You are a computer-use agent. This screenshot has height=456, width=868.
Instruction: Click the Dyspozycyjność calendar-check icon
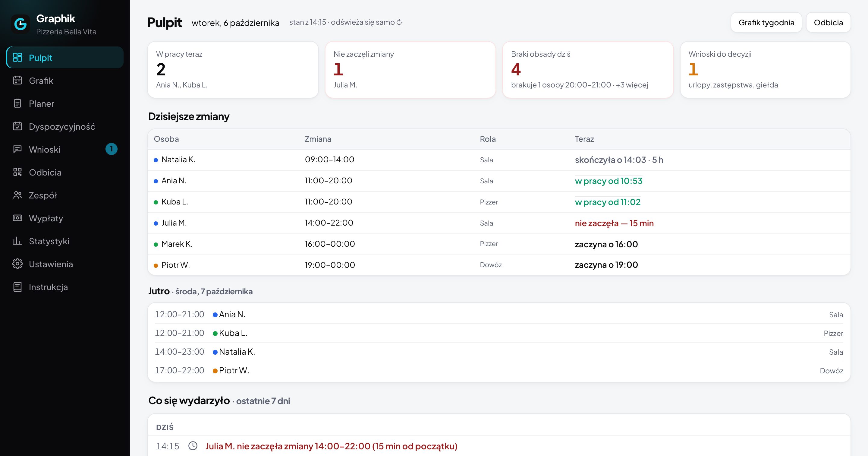17,126
